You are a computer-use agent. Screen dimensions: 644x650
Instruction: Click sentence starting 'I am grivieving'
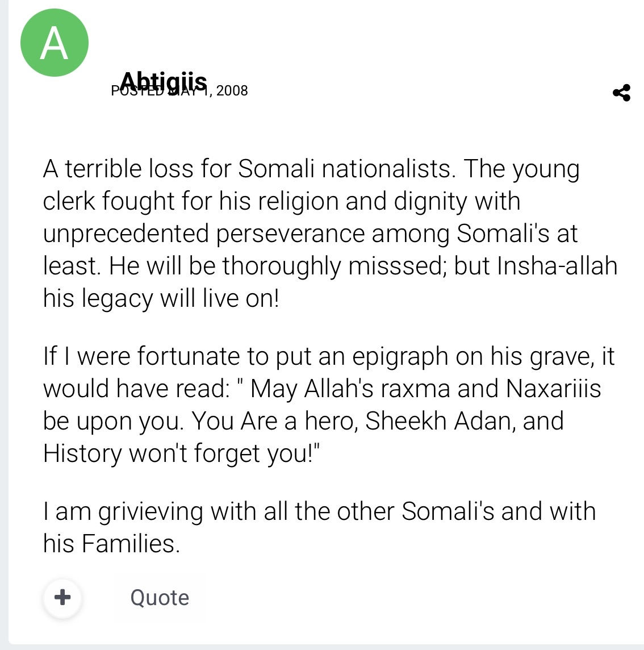(320, 527)
